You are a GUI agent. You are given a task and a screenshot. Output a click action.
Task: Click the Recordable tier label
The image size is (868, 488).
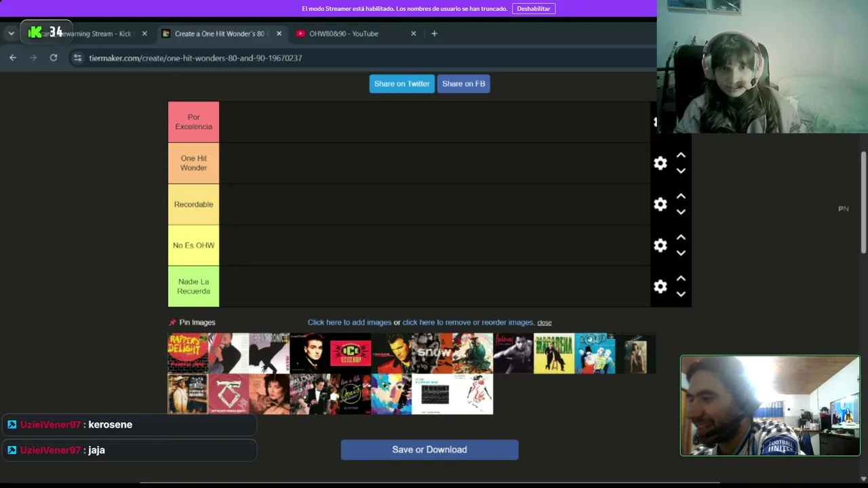[193, 205]
